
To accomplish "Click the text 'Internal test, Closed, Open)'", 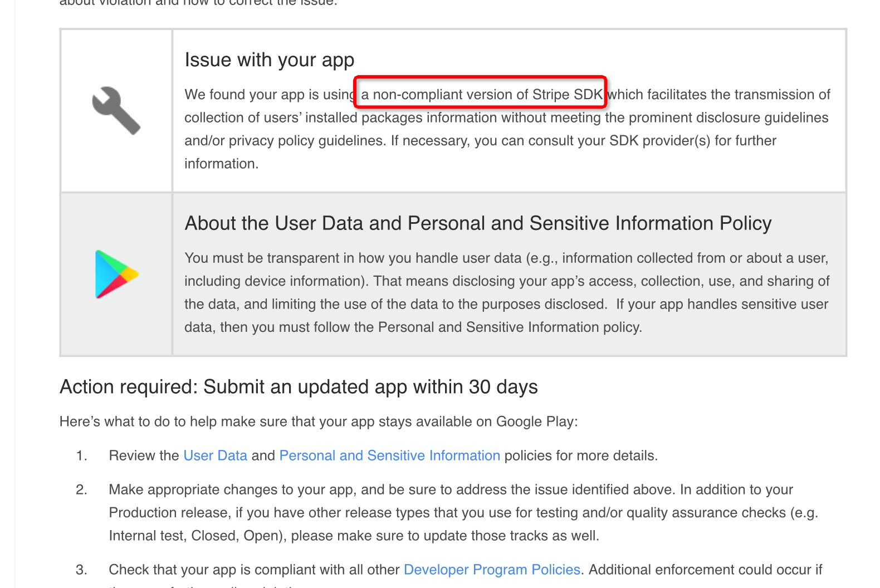I will pyautogui.click(x=197, y=536).
